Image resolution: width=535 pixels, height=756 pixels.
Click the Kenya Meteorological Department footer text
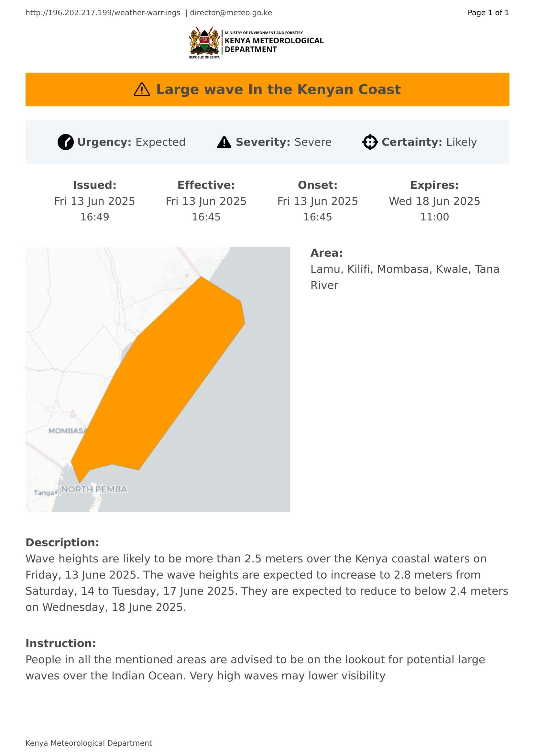[89, 743]
